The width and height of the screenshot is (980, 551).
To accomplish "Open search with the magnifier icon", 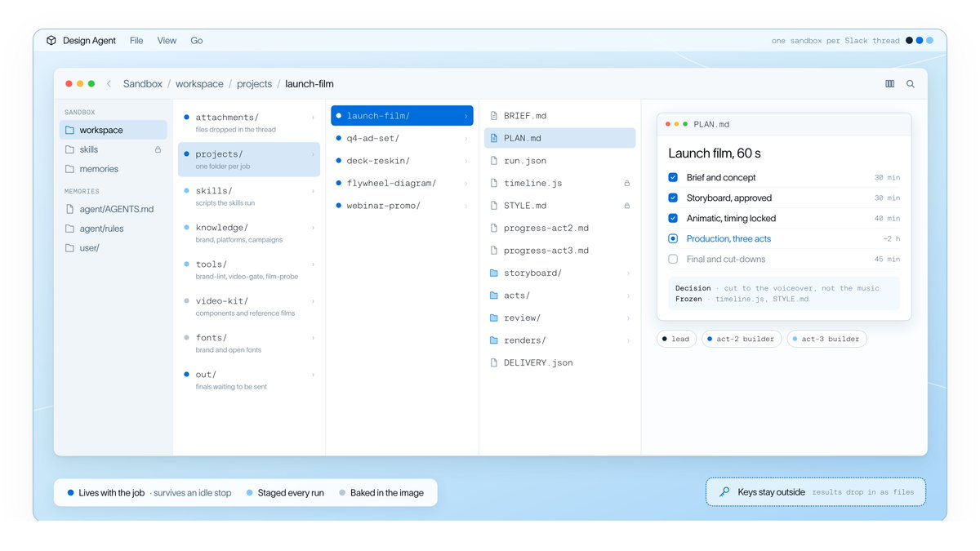I will pyautogui.click(x=911, y=84).
